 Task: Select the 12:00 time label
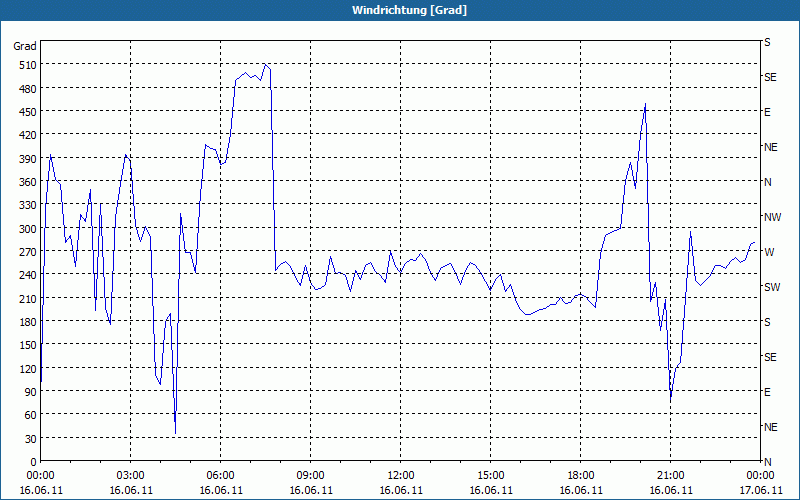click(x=401, y=476)
